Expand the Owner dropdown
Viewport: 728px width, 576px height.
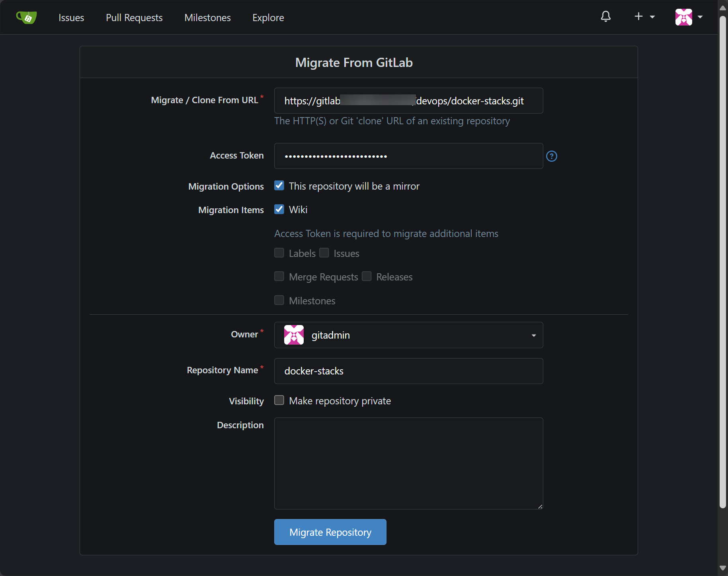[x=533, y=335]
